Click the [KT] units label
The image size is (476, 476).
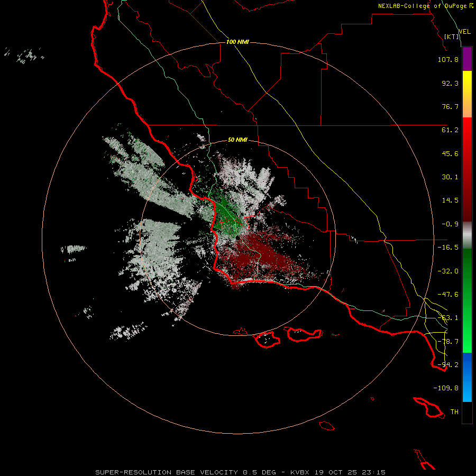pyautogui.click(x=452, y=36)
